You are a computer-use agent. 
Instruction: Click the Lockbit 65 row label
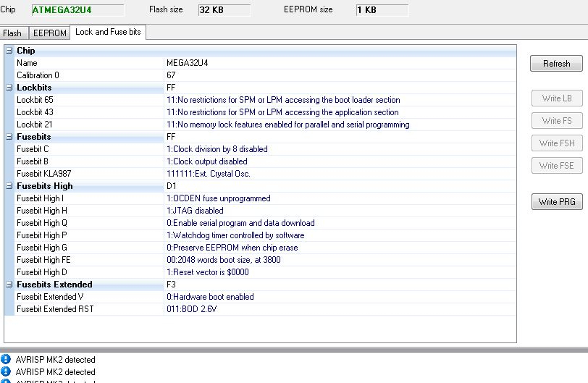[x=35, y=100]
